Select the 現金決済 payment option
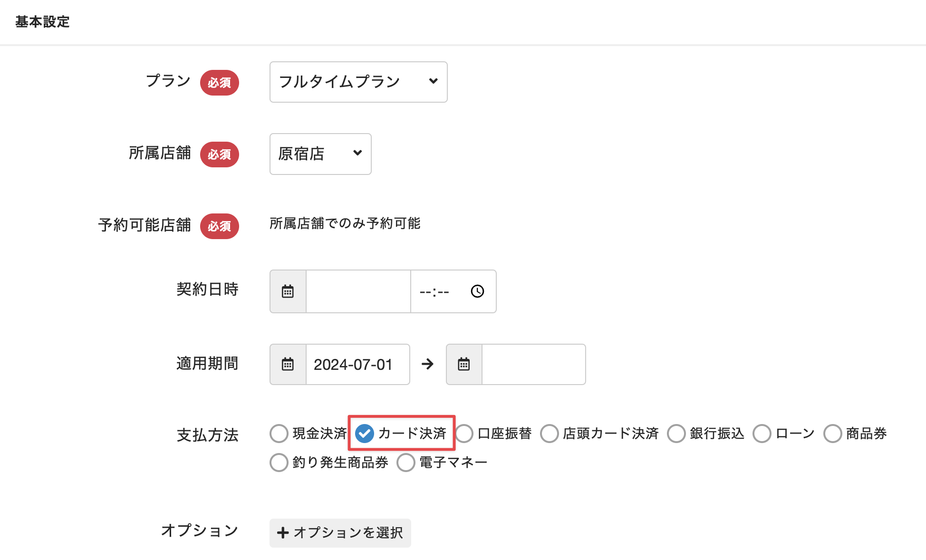Screen dimensions: 926x560 coord(279,434)
